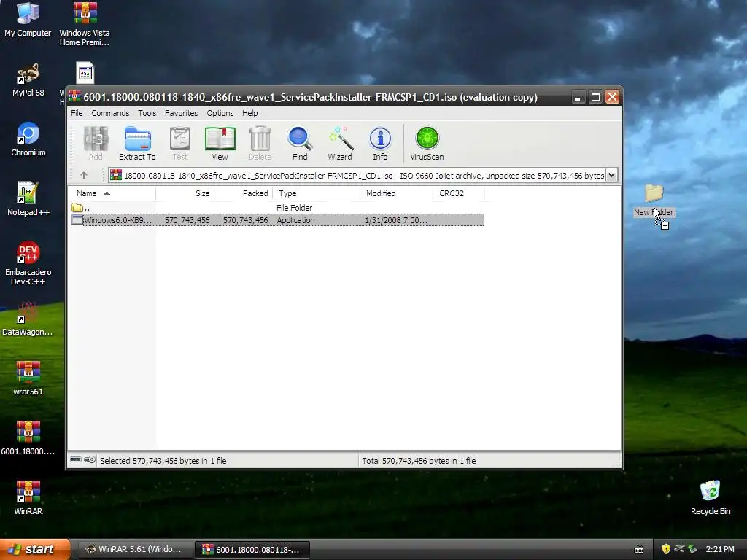747x560 pixels.
Task: Maximize the WinRAR ISO window
Action: pos(595,97)
